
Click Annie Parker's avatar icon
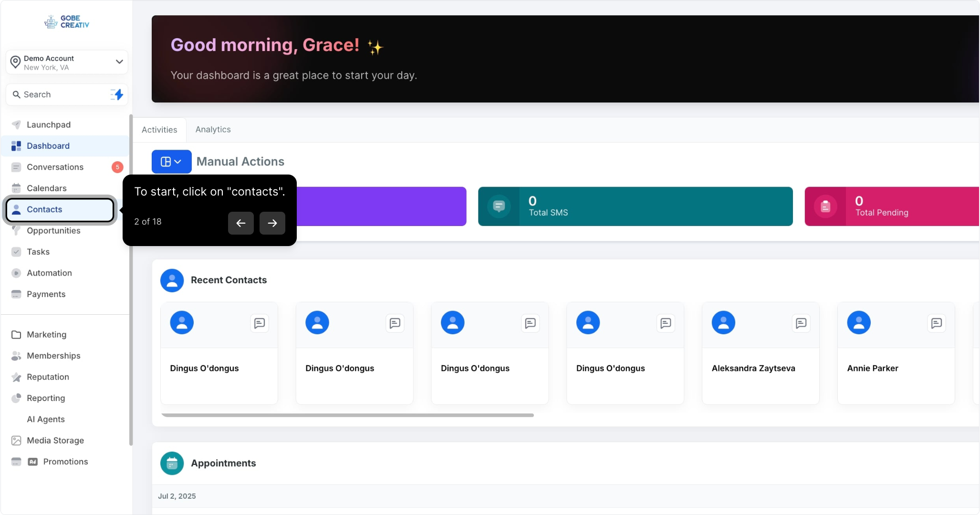[858, 323]
